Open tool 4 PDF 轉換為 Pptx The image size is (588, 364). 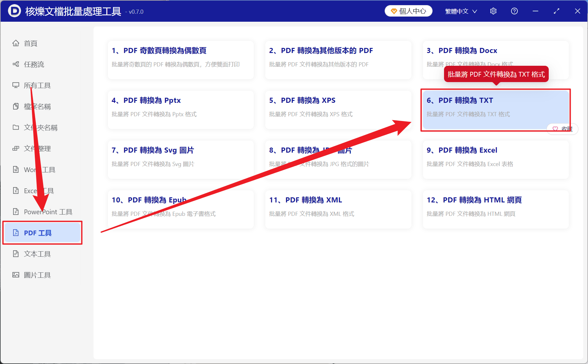click(181, 110)
